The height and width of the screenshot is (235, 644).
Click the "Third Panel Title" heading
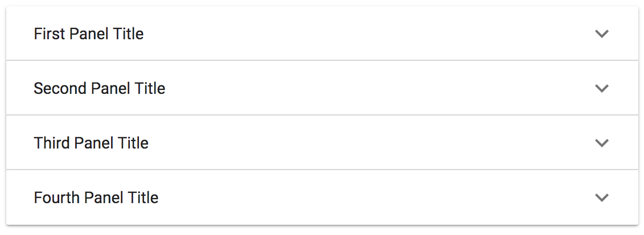click(91, 143)
